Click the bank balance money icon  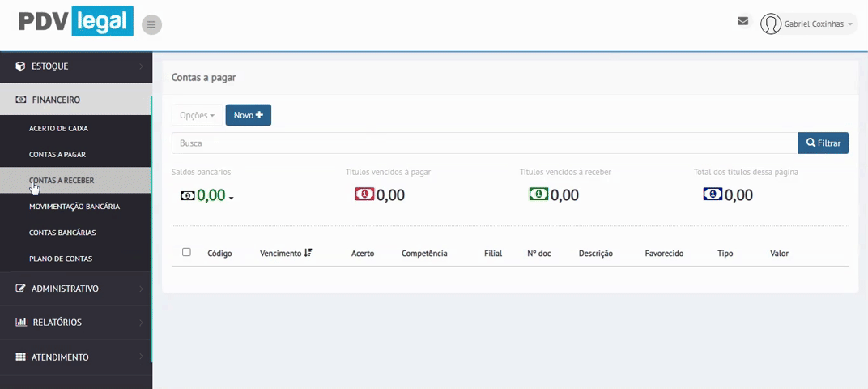188,195
